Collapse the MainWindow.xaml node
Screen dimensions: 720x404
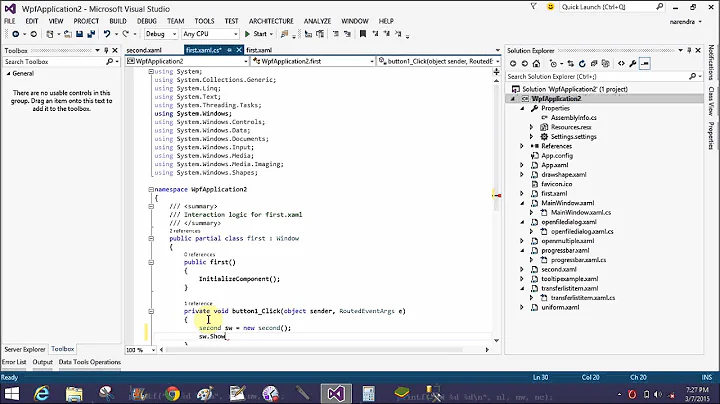pos(522,203)
